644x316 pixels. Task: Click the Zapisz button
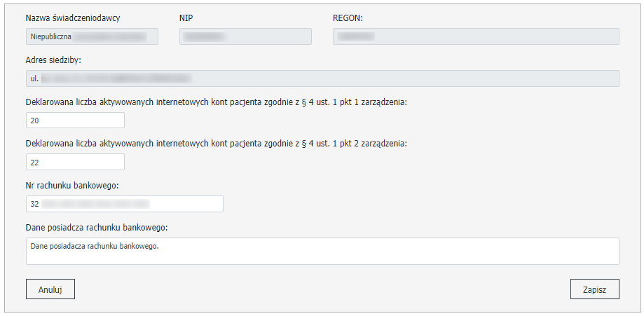[x=595, y=289]
